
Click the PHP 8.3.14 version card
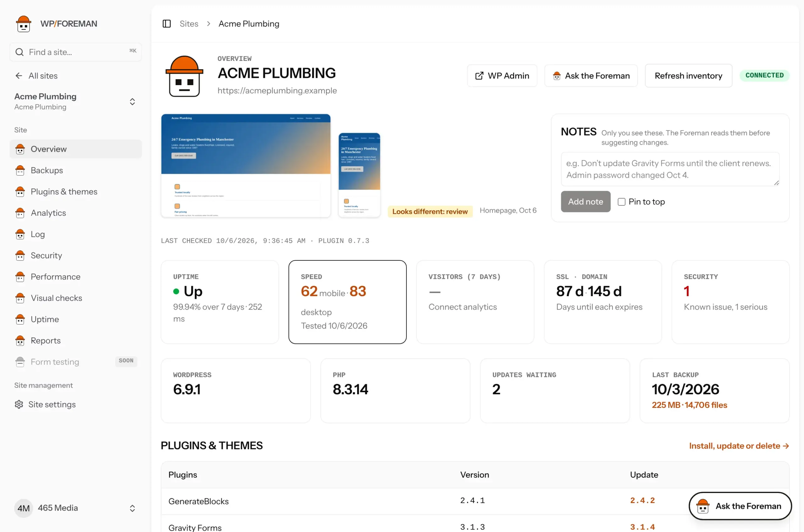[x=395, y=390]
